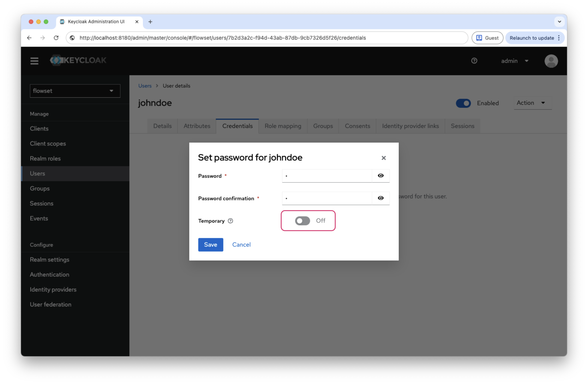Open the help question mark icon
Image resolution: width=588 pixels, height=384 pixels.
[474, 61]
